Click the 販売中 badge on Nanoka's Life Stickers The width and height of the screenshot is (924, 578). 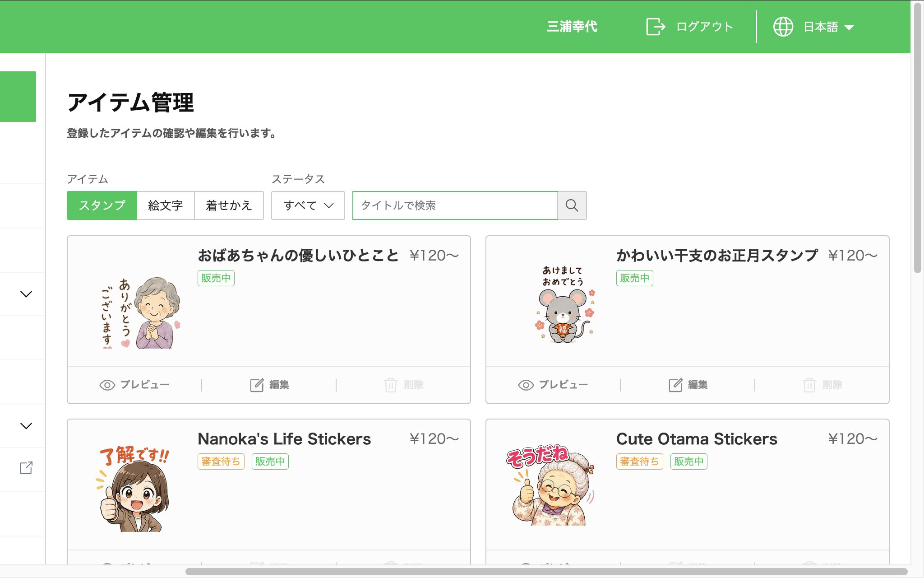270,461
